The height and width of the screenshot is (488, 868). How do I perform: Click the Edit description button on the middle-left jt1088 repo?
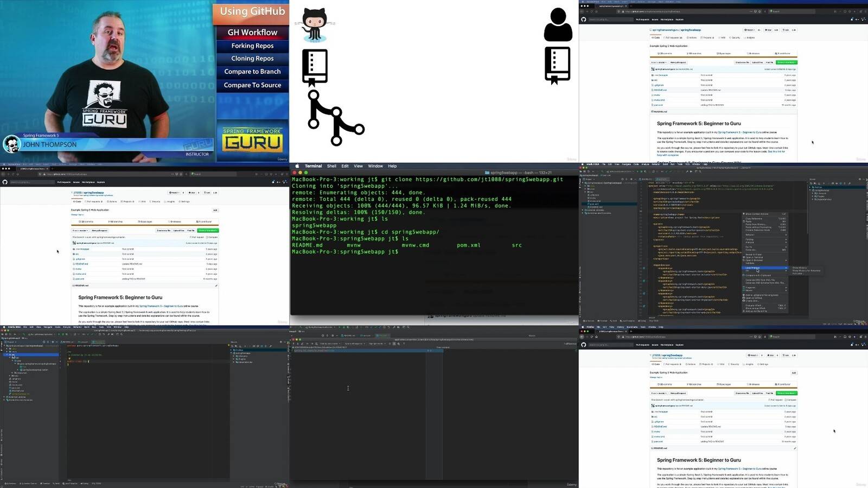point(215,210)
